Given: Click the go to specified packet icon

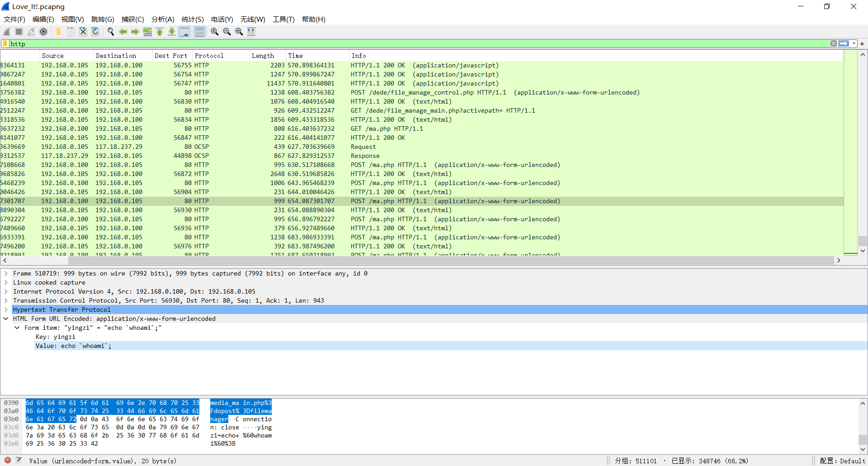Looking at the screenshot, I should pos(147,32).
